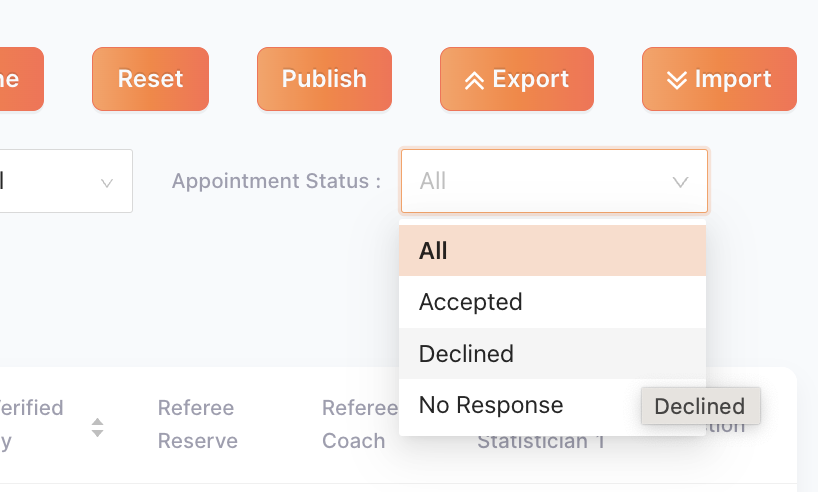Click the double up-arrow Export icon
The height and width of the screenshot is (492, 818).
coord(474,80)
